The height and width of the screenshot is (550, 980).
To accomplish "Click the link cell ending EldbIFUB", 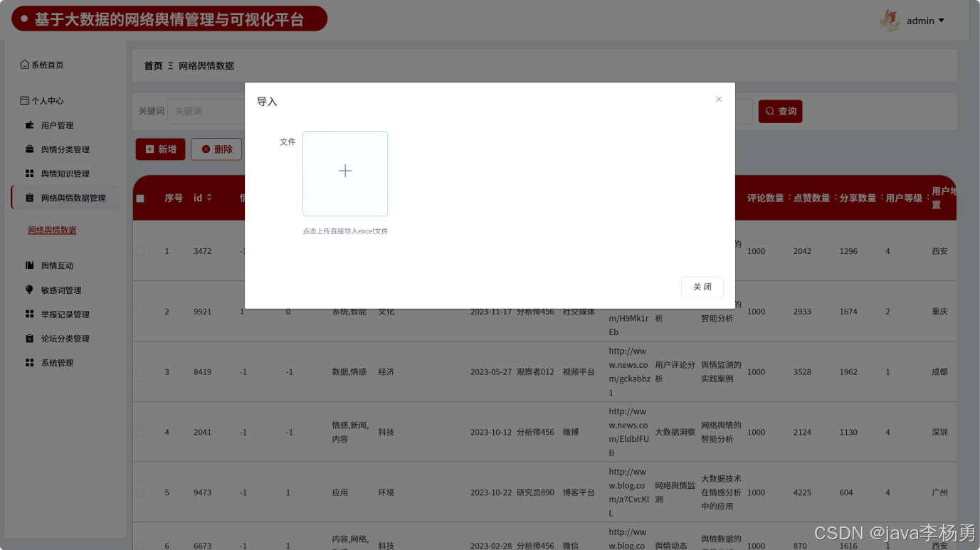I will click(x=629, y=432).
